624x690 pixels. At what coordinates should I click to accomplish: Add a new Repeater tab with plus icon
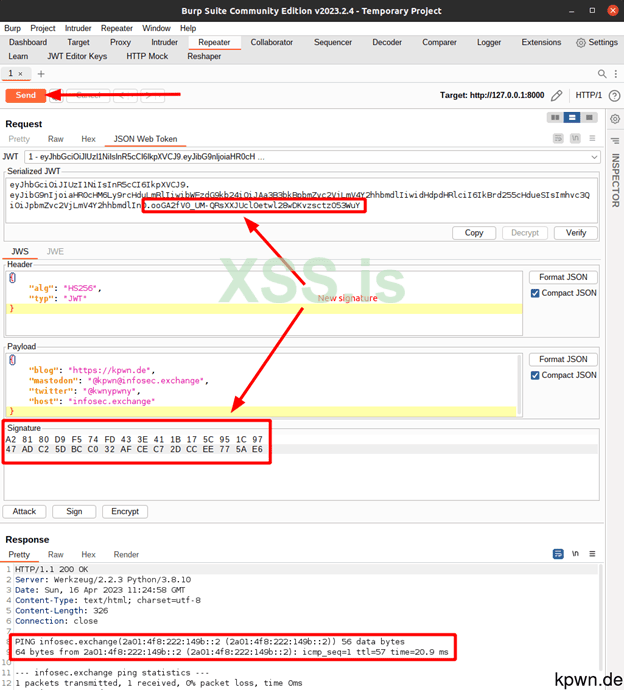(x=41, y=74)
